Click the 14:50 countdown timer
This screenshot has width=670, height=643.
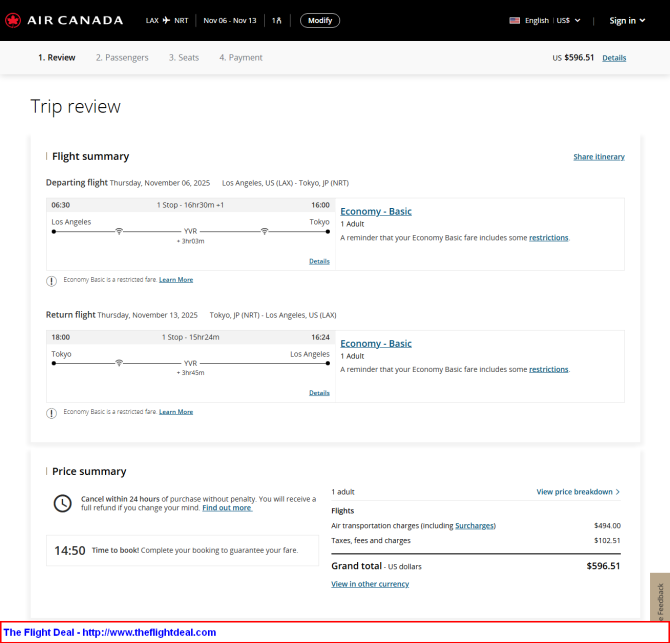pyautogui.click(x=70, y=550)
